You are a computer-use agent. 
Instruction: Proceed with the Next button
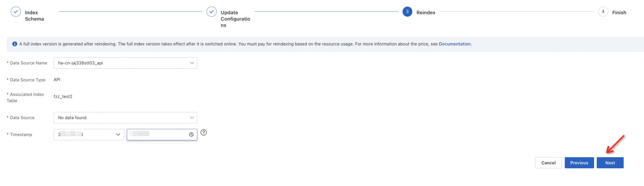pyautogui.click(x=610, y=163)
